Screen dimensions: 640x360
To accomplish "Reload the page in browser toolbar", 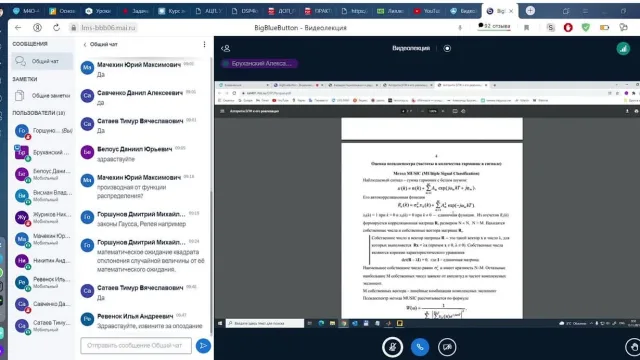I will [x=56, y=27].
